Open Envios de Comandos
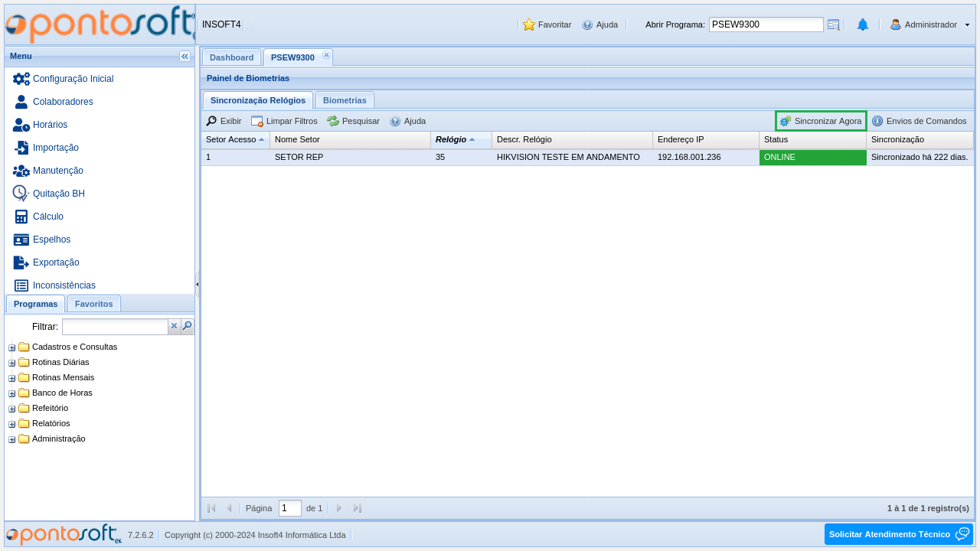 pyautogui.click(x=919, y=121)
